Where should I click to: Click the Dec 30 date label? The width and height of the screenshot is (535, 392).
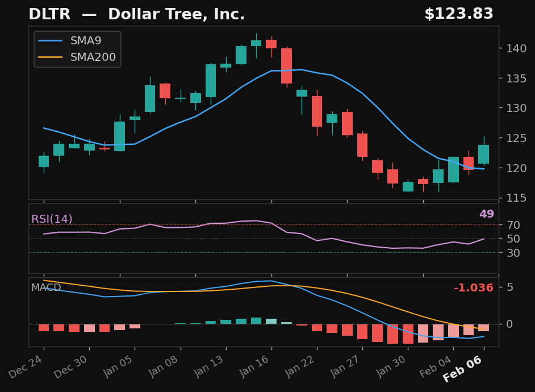[x=71, y=367]
